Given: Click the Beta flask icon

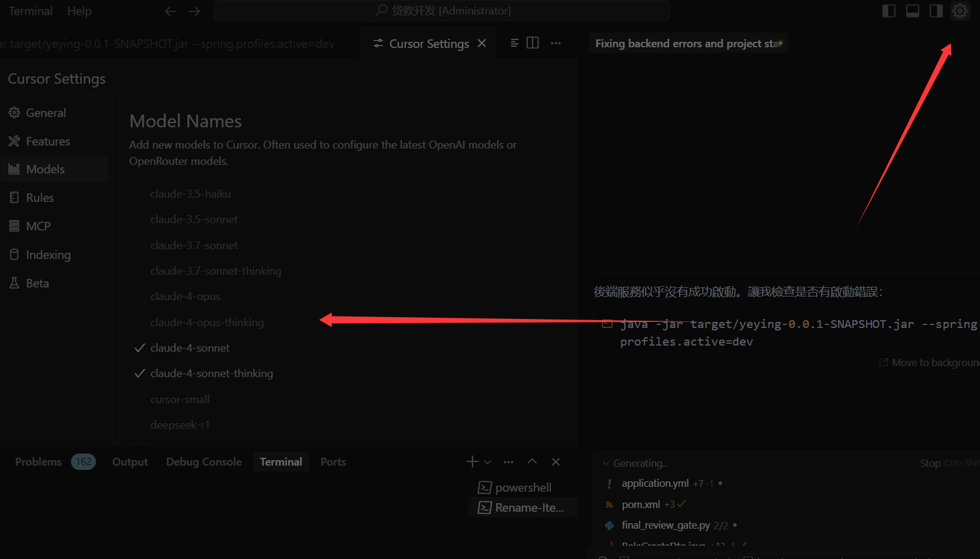Looking at the screenshot, I should tap(14, 283).
